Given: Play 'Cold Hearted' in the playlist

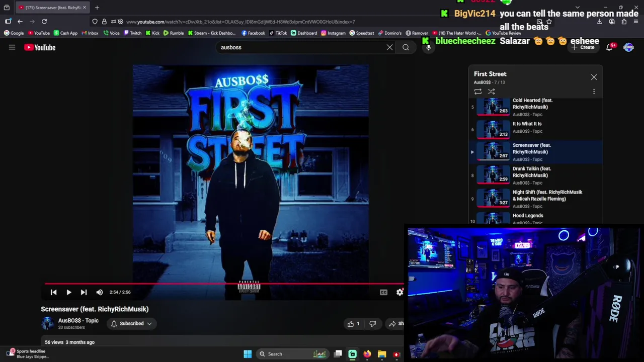Looking at the screenshot, I should coord(535,107).
